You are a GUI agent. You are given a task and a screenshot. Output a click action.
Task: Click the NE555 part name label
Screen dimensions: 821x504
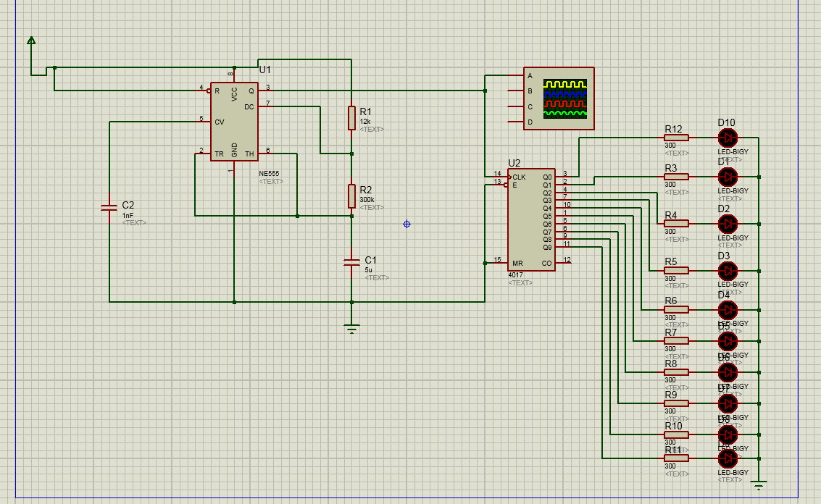(269, 173)
